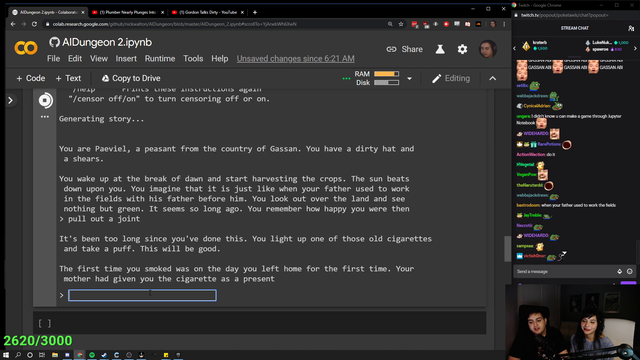
Task: Click Copy to Drive button
Action: [x=131, y=78]
